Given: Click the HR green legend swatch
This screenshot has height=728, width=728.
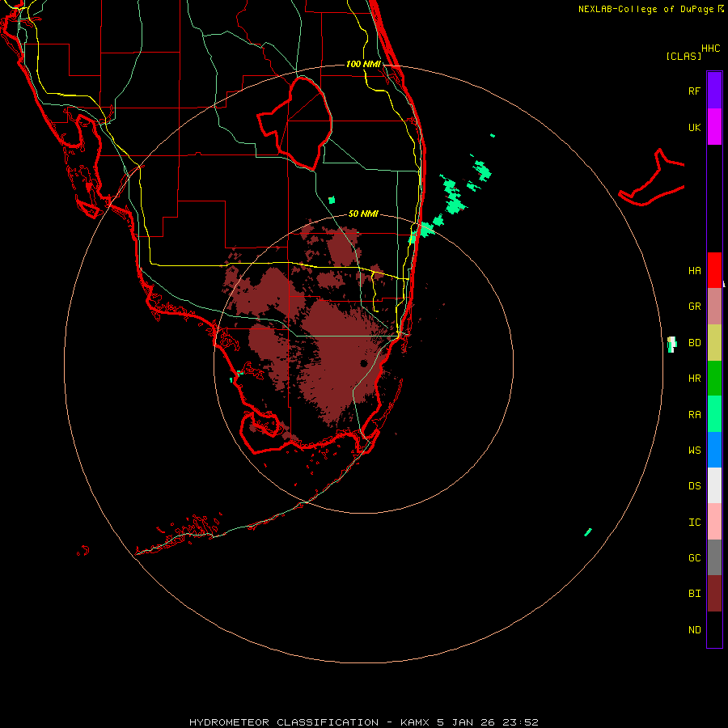Looking at the screenshot, I should 714,379.
